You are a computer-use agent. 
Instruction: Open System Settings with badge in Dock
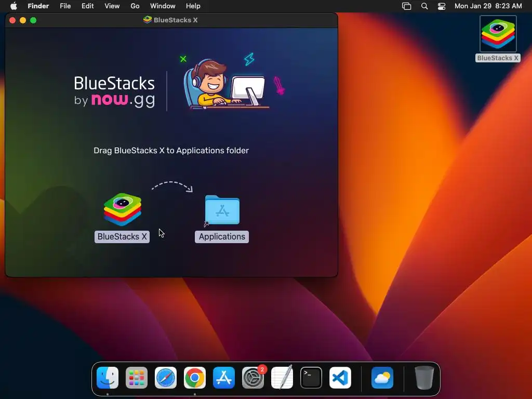[253, 378]
